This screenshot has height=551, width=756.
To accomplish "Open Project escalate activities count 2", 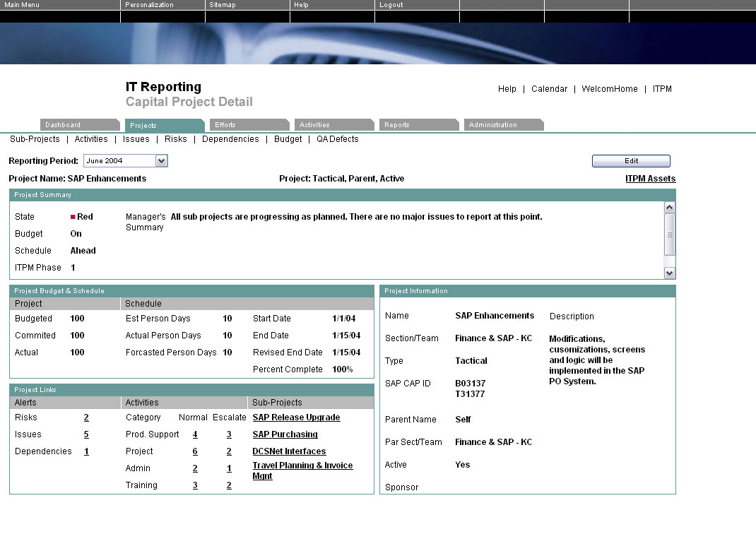I will coord(229,451).
